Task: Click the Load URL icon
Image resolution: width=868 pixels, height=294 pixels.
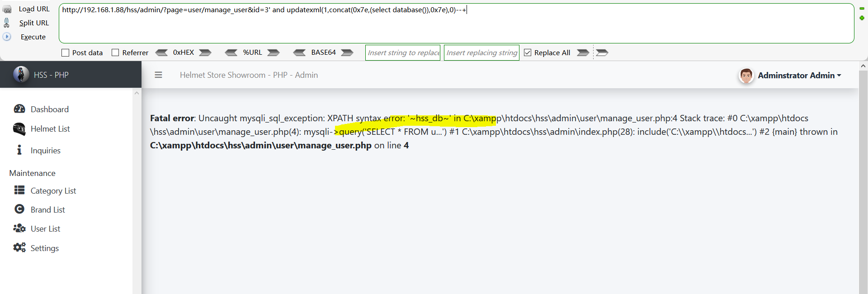Action: click(7, 9)
